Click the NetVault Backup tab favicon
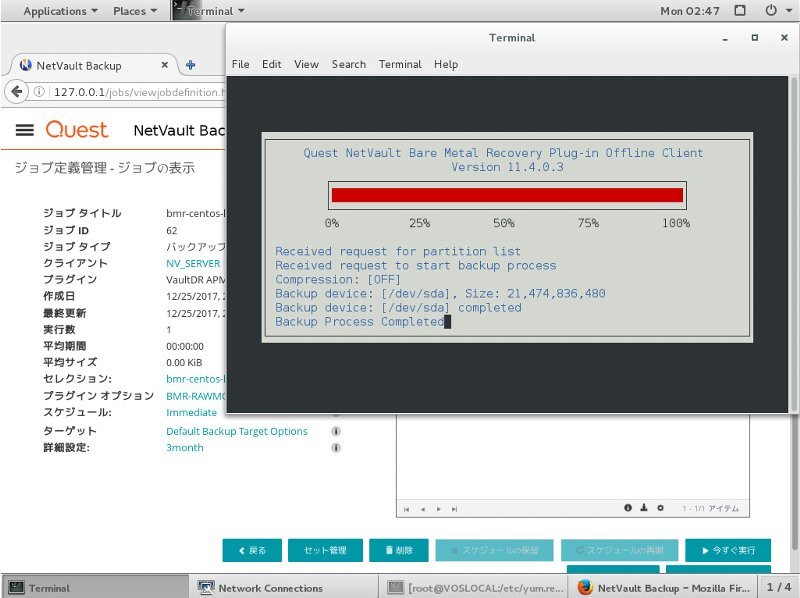The width and height of the screenshot is (800, 598). click(x=25, y=65)
